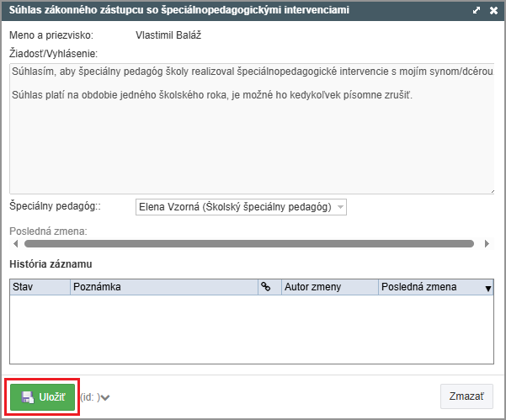This screenshot has height=420, width=506.
Task: Click inside the Žiadosť/Vyhlásenie text area
Action: tap(251, 143)
